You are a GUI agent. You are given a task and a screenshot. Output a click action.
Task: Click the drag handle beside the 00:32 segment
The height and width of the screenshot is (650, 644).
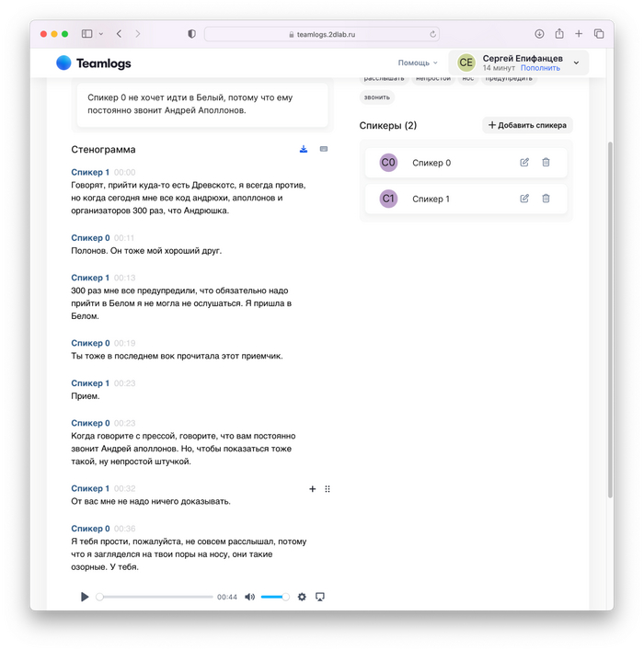coord(328,489)
